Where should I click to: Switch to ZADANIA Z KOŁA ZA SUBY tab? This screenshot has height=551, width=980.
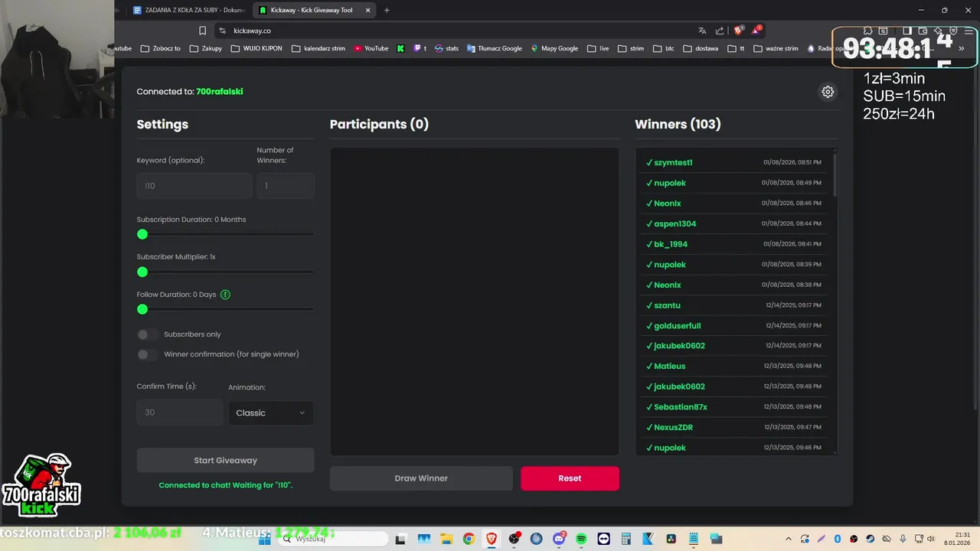pos(187,10)
